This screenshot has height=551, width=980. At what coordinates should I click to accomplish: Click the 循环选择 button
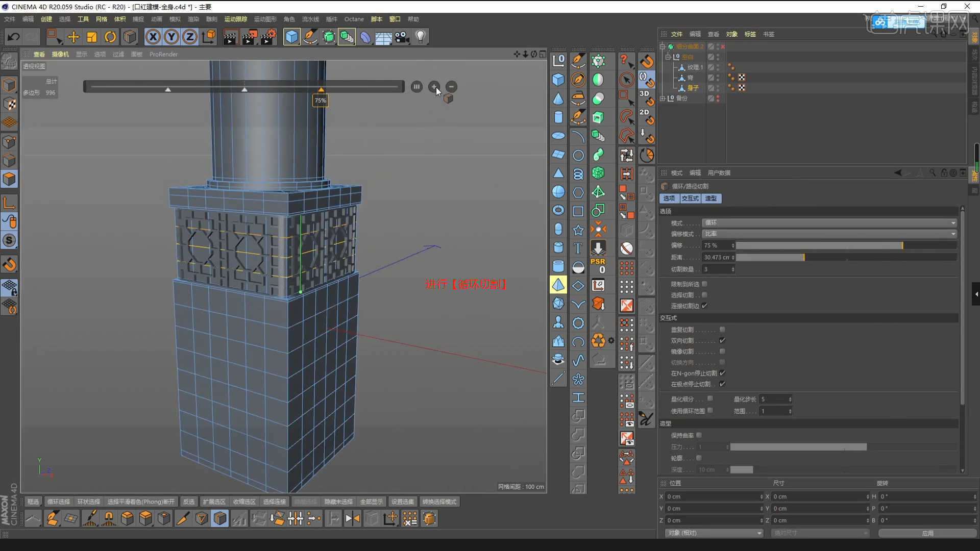point(59,502)
